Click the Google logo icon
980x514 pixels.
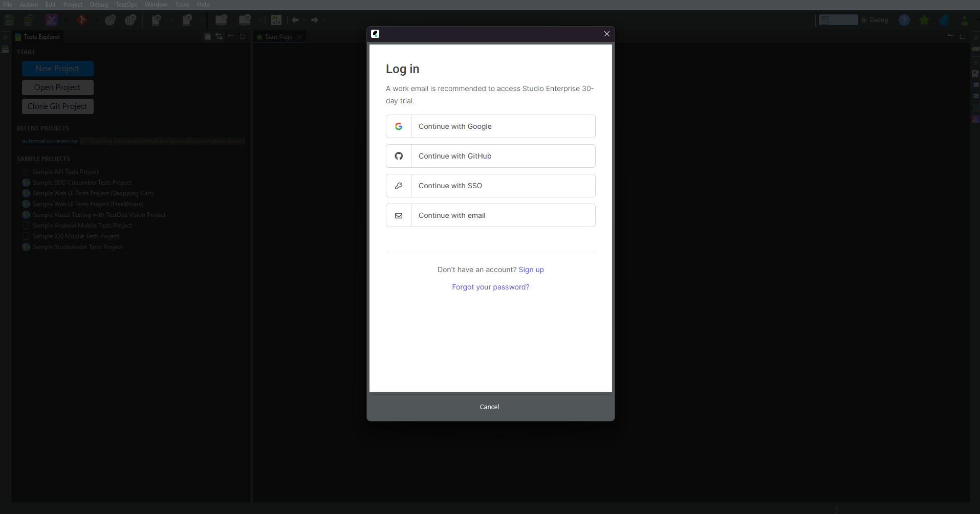tap(399, 126)
